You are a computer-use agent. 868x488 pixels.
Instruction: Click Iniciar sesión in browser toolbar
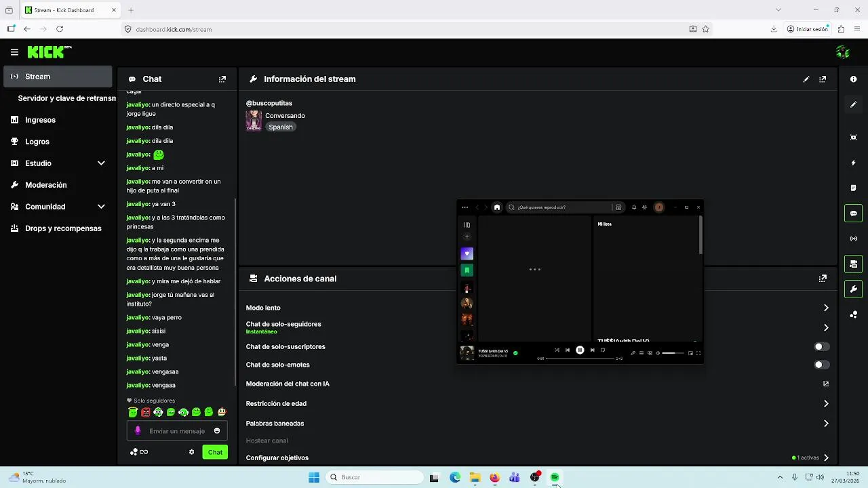pos(807,29)
